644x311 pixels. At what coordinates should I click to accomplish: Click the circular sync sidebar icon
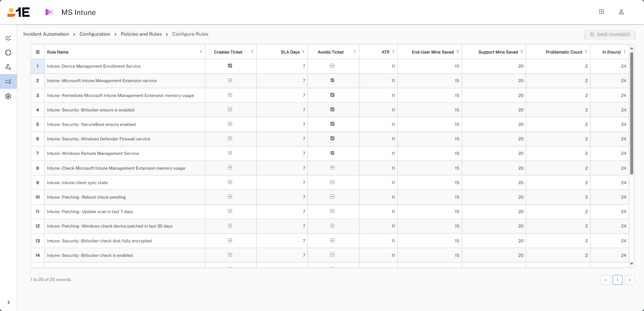[x=8, y=53]
